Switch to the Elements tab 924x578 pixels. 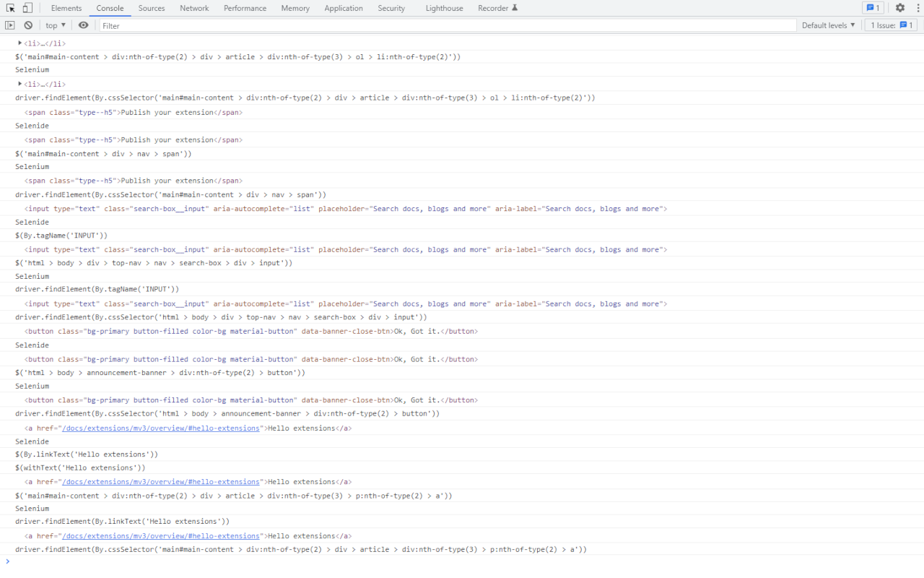pos(66,8)
